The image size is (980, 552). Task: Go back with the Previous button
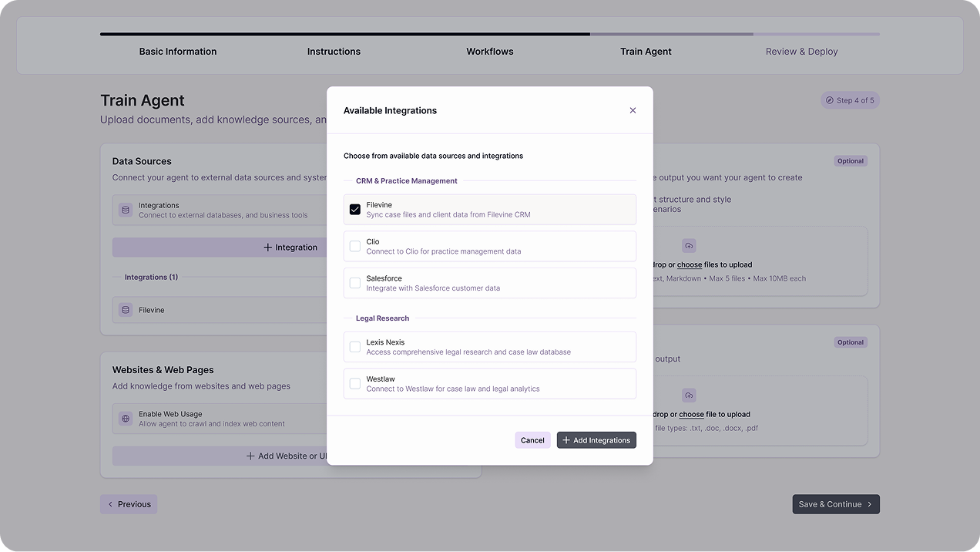tap(129, 504)
